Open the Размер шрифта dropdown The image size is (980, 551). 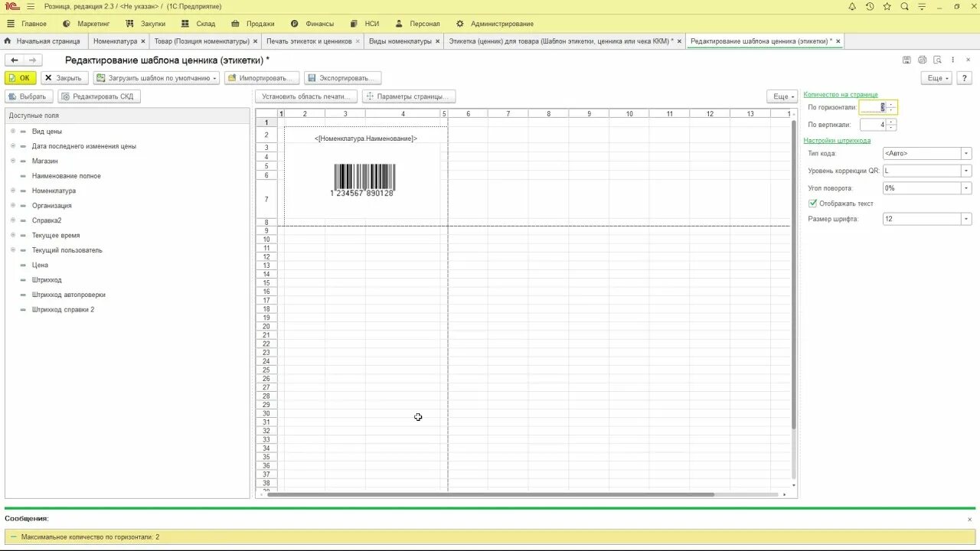pyautogui.click(x=966, y=219)
